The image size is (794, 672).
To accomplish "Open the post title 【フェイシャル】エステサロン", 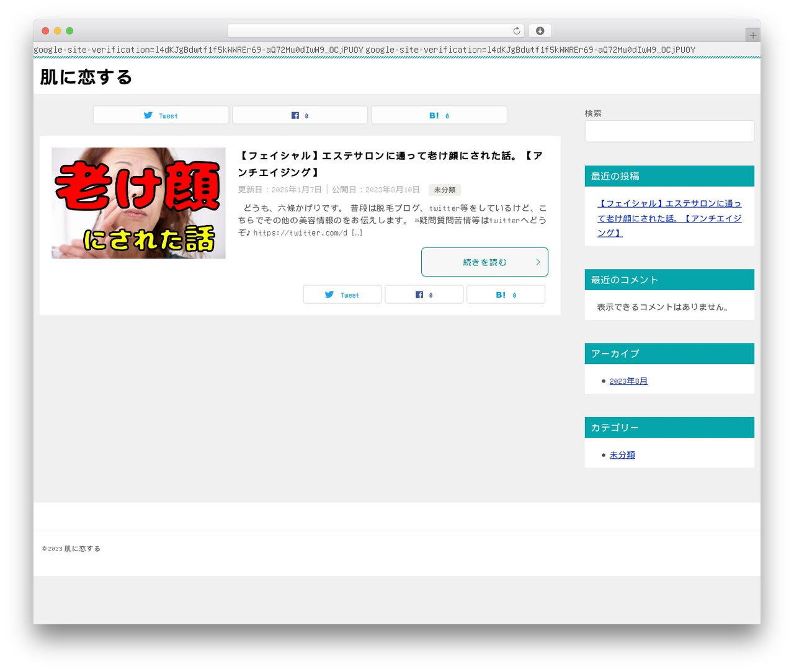I will [x=391, y=164].
